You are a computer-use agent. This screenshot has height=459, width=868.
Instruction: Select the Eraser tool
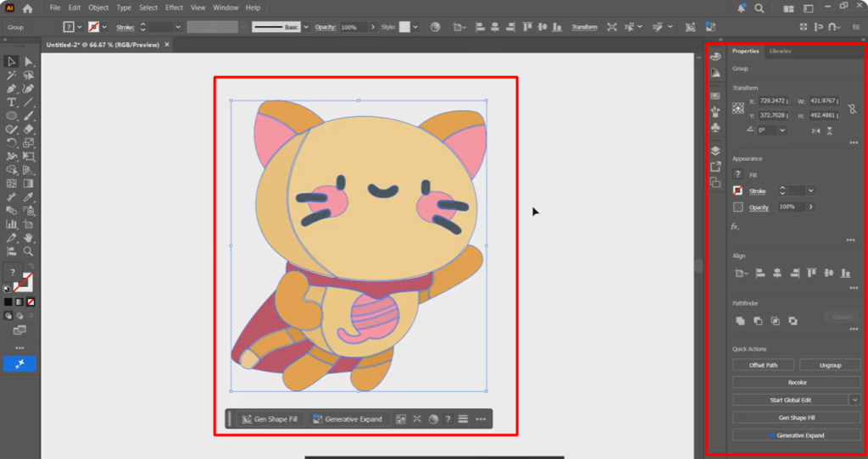tap(28, 130)
